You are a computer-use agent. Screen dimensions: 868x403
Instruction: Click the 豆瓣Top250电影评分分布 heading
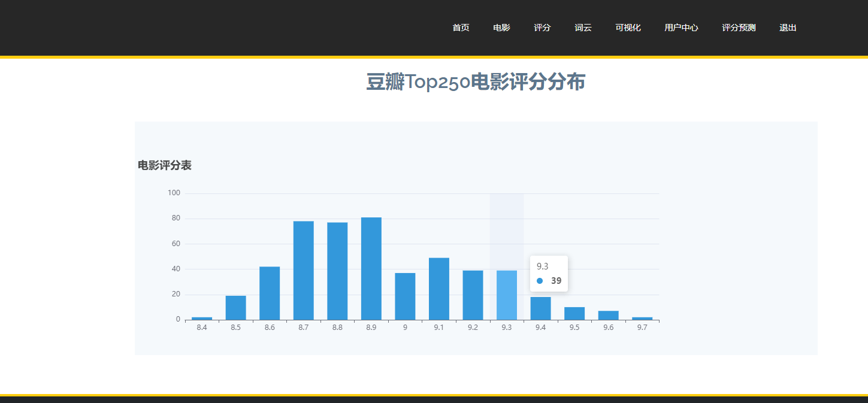click(x=476, y=82)
